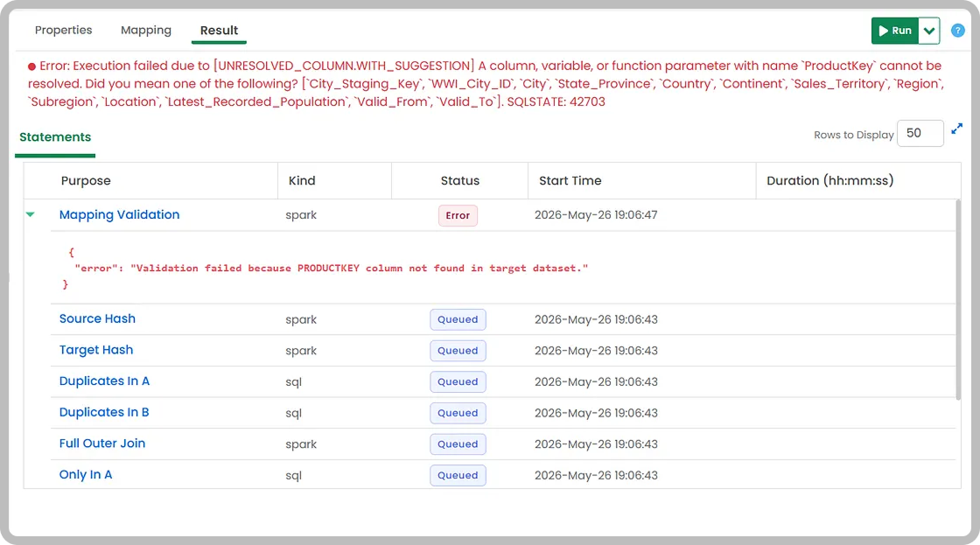The image size is (980, 545).
Task: Click the spark kind cell of Full Outer Join
Action: (x=301, y=444)
